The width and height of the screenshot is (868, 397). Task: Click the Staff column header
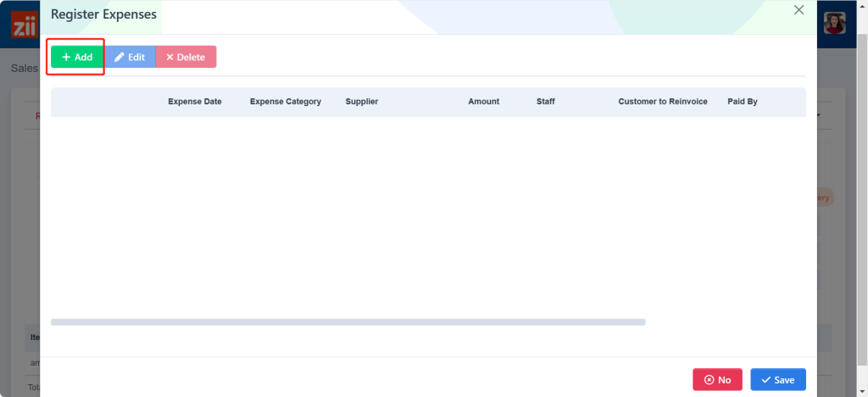545,102
